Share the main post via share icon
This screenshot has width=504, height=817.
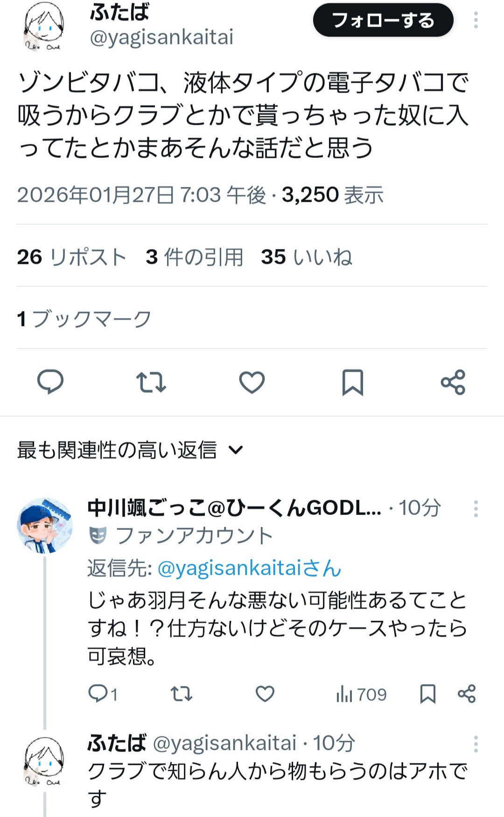[453, 382]
